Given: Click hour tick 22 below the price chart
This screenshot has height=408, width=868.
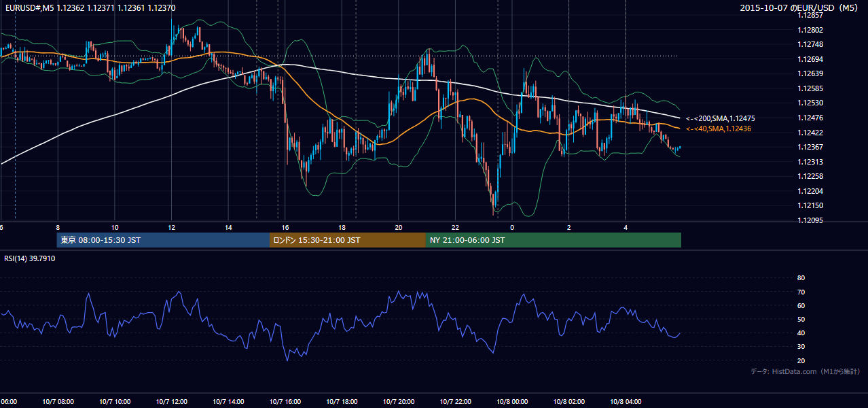Looking at the screenshot, I should (x=455, y=227).
